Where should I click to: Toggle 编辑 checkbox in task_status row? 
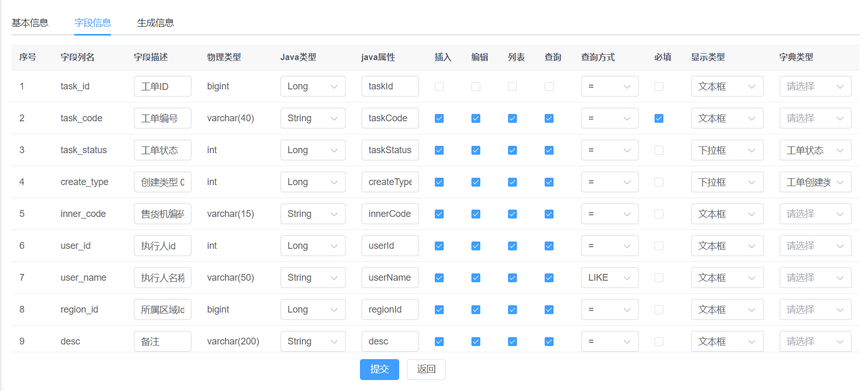click(x=476, y=151)
